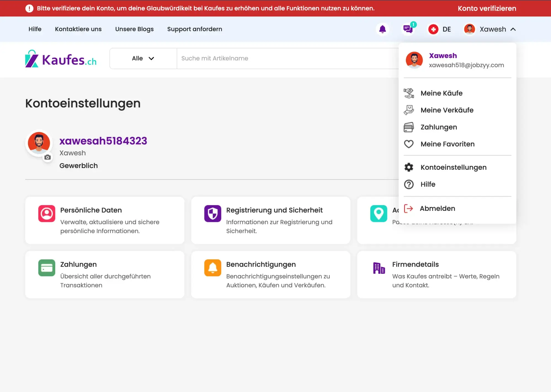Viewport: 551px width, 392px height.
Task: Click the green Zahlungen card icon
Action: click(x=47, y=268)
